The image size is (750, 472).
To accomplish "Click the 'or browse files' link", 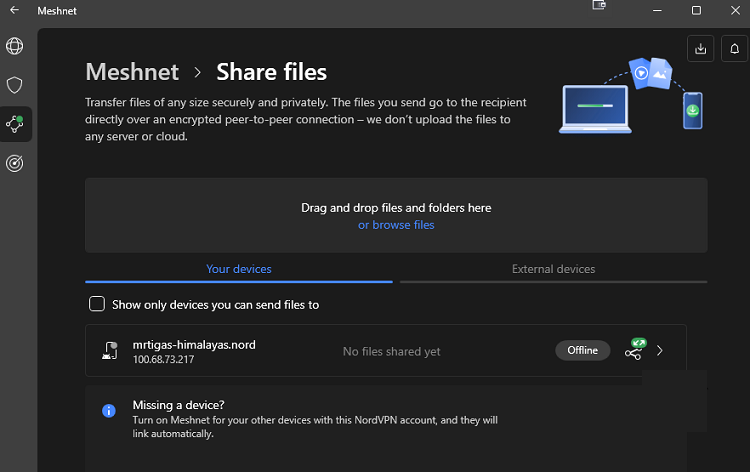I will [396, 225].
